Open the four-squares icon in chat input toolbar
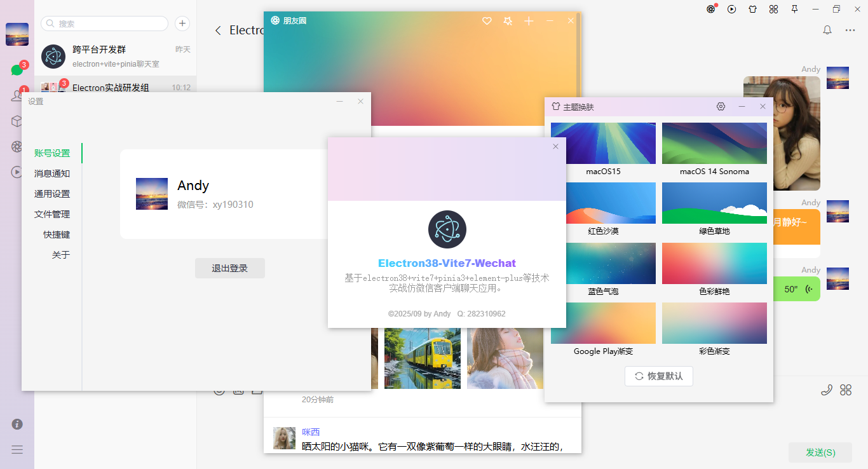The image size is (868, 469). [x=846, y=390]
